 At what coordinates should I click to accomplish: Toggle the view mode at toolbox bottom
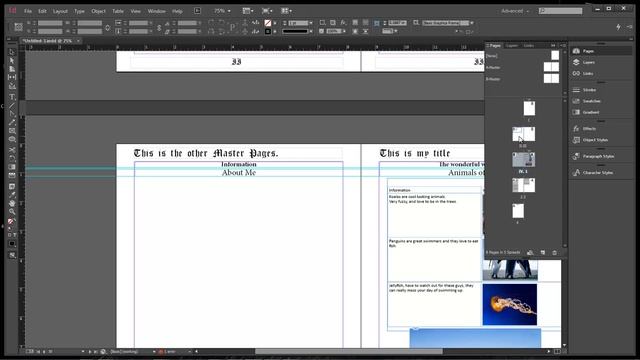pyautogui.click(x=12, y=255)
